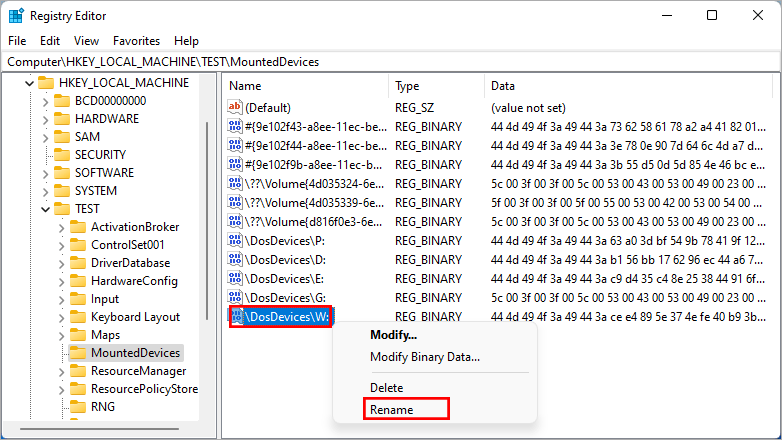782x440 pixels.
Task: Expand the HARDWARE key
Action: coord(45,120)
